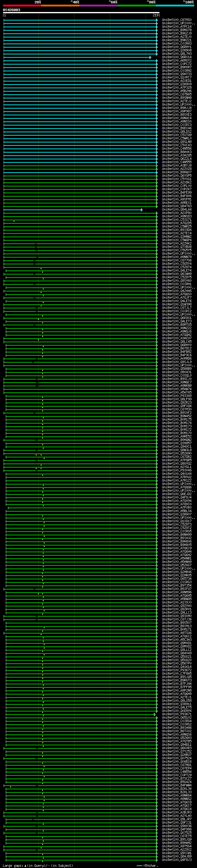Open hit UniRef100_A7PC14
The image size is (197, 868).
pos(177,26)
